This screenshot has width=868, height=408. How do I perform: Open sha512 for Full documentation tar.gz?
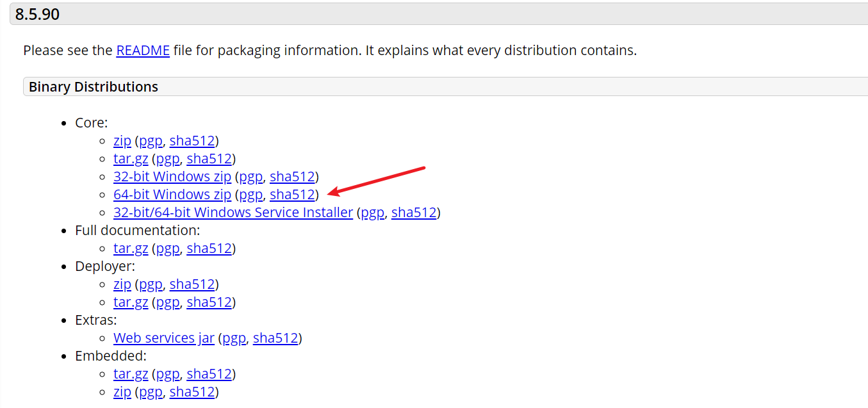pyautogui.click(x=209, y=249)
